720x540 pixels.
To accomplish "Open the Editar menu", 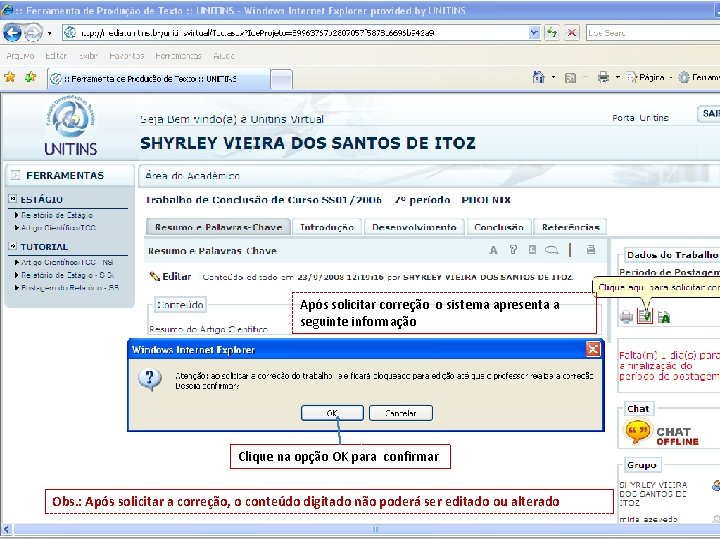I will (56, 56).
